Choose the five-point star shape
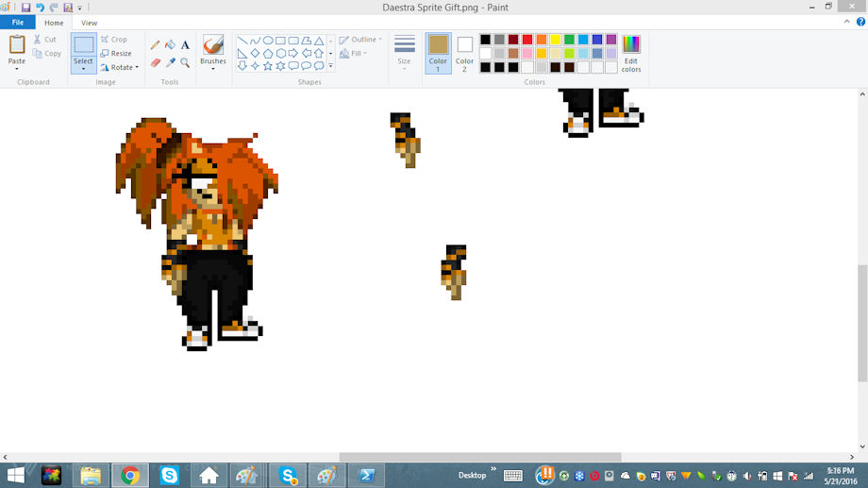This screenshot has height=488, width=868. 268,66
